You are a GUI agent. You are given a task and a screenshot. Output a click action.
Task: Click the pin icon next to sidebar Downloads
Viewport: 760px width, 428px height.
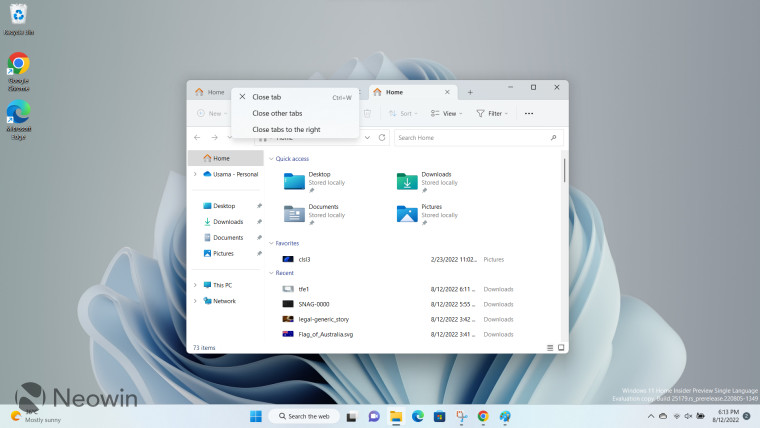click(259, 222)
